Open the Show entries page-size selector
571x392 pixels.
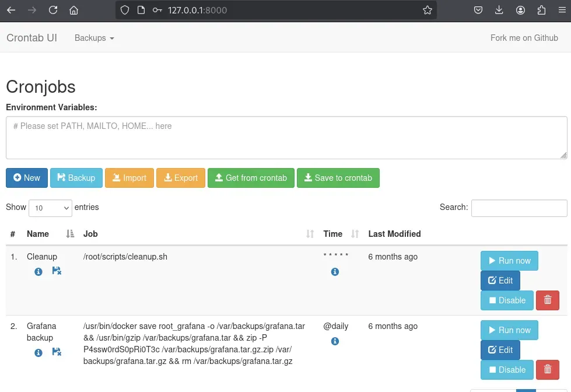pyautogui.click(x=50, y=208)
